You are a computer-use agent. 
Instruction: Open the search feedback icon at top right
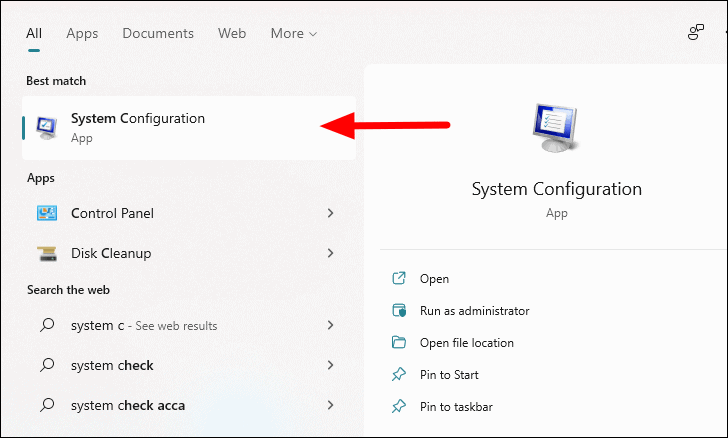click(696, 33)
